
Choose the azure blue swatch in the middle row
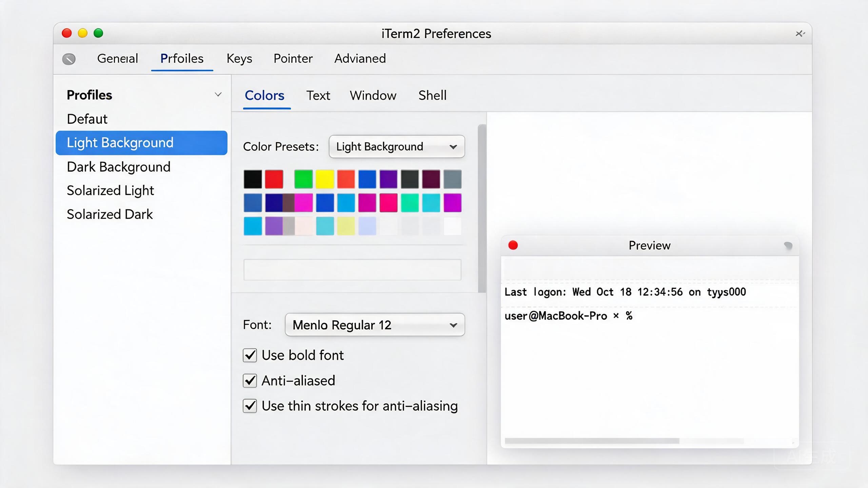coord(346,203)
